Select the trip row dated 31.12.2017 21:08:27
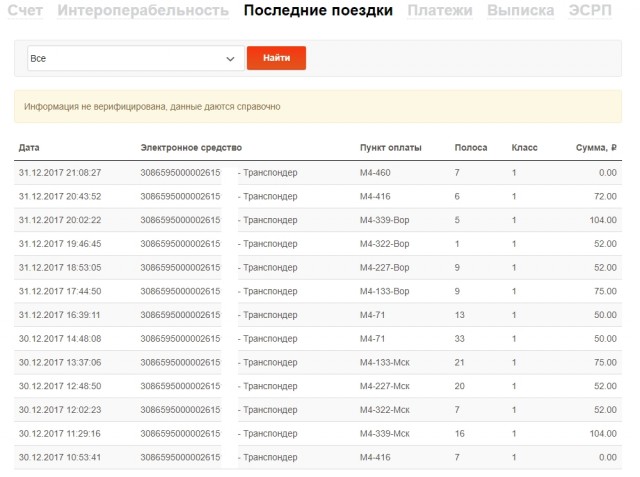This screenshot has height=477, width=640. pos(60,173)
